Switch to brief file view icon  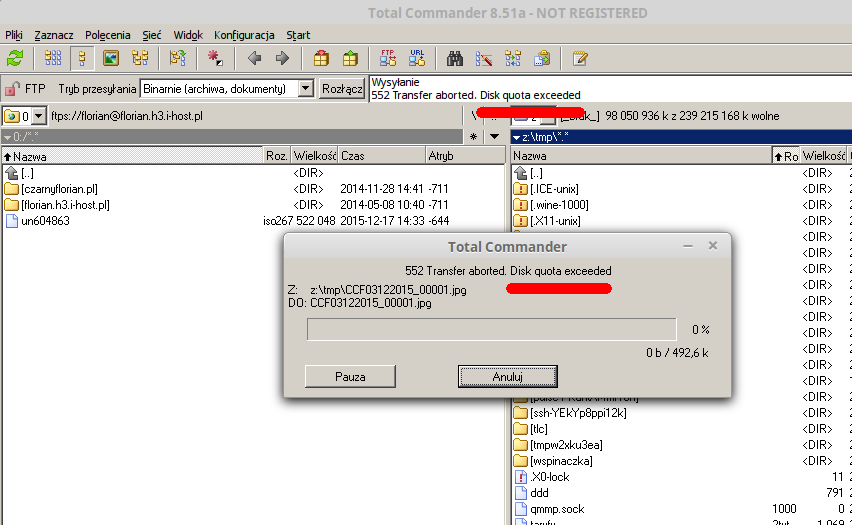point(53,58)
